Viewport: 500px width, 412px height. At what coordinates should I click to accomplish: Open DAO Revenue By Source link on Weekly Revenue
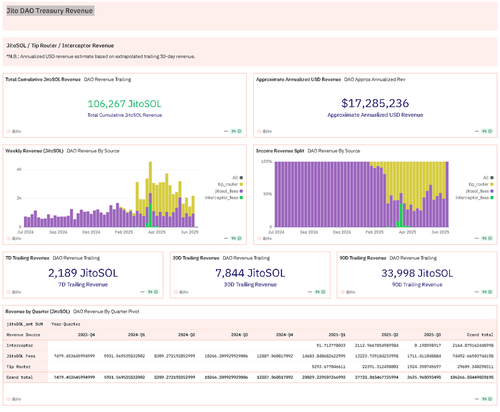(x=93, y=151)
